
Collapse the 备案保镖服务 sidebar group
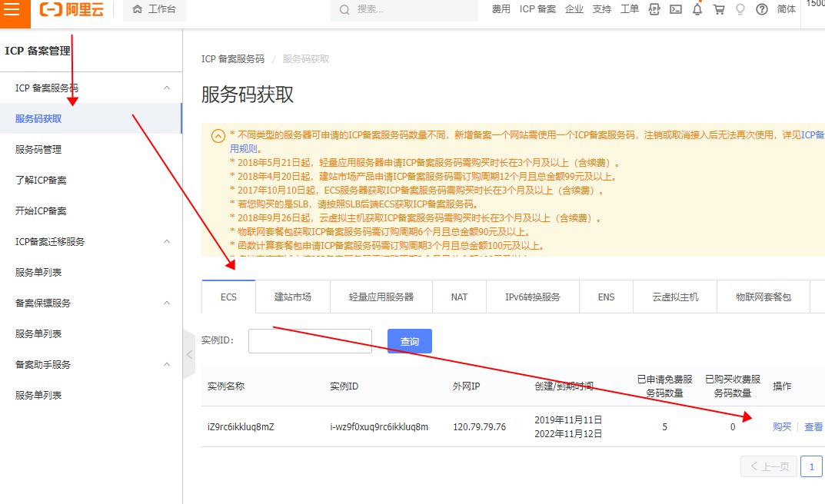[167, 303]
